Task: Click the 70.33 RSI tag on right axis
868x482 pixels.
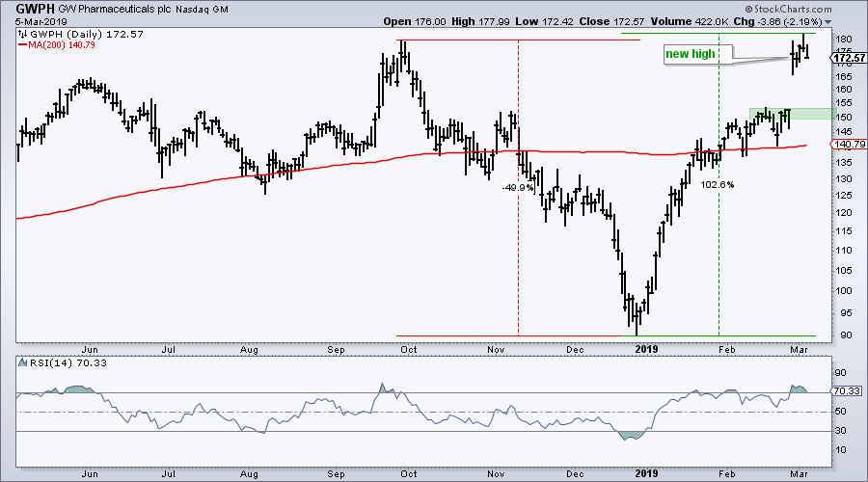Action: coord(847,390)
